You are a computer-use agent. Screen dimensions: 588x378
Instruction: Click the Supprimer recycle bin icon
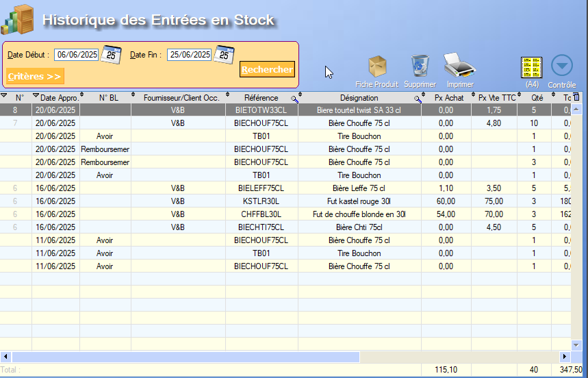coord(420,66)
